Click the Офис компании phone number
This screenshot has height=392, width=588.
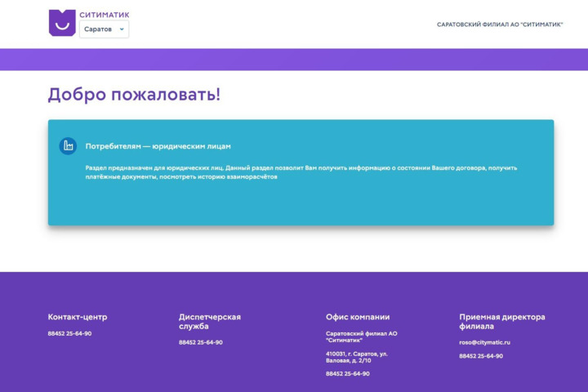(347, 373)
